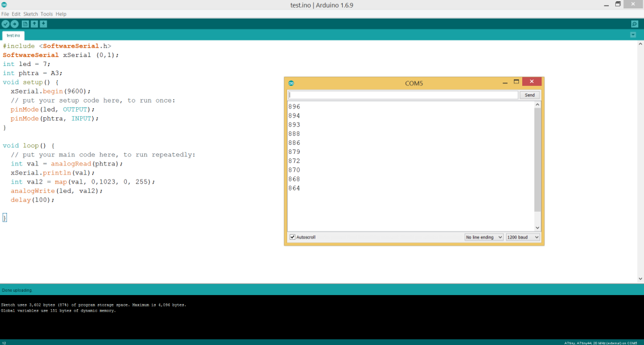Click the Upload arrow icon

pyautogui.click(x=14, y=24)
